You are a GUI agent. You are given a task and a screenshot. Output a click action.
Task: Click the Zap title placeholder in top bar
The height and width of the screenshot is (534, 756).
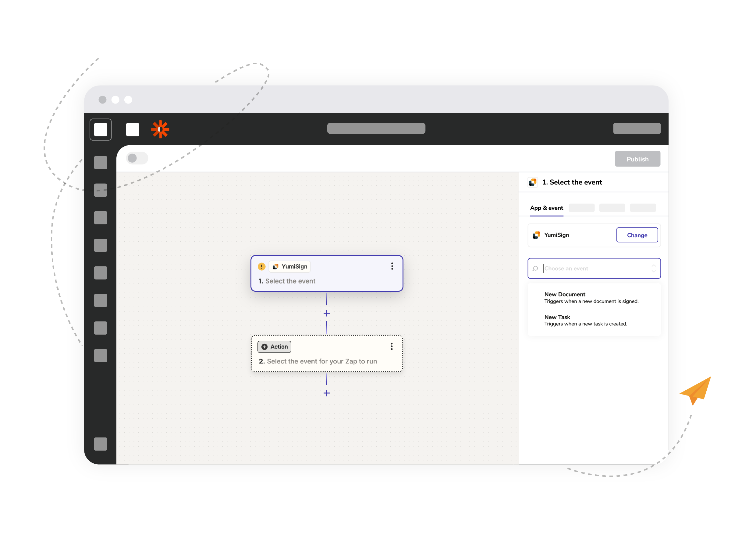pyautogui.click(x=376, y=128)
